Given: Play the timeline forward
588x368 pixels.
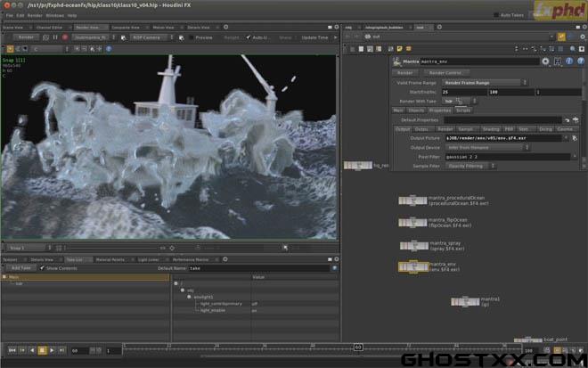Looking at the screenshot, I should (x=52, y=350).
